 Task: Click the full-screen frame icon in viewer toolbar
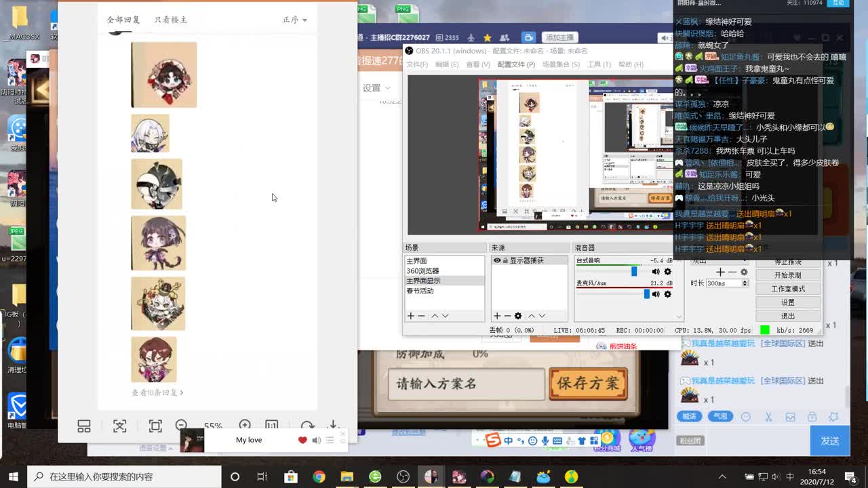(155, 426)
